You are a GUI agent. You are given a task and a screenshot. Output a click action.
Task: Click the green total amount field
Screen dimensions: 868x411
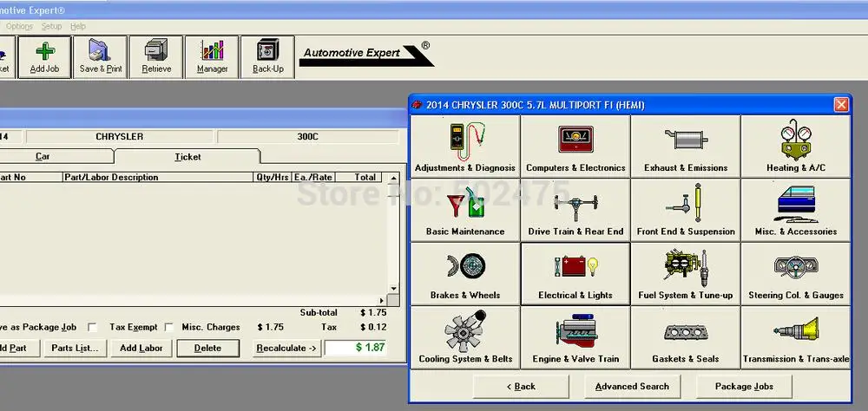coord(357,348)
